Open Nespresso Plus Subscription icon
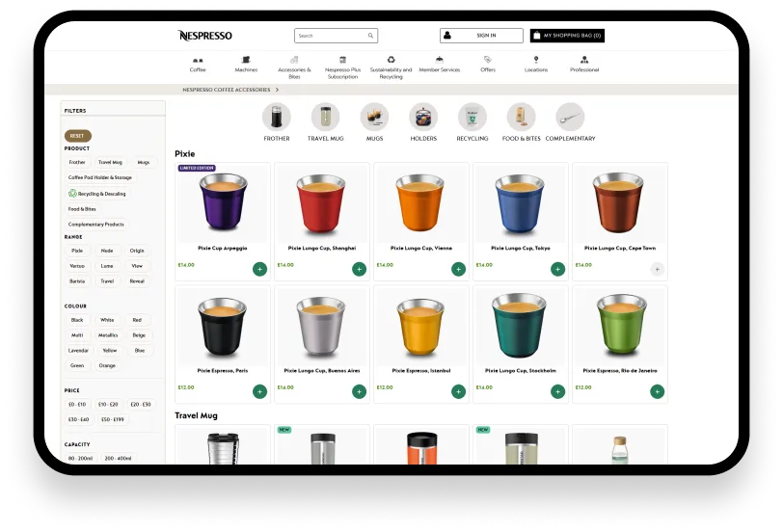Screen dimensions: 783x532 pyautogui.click(x=342, y=60)
